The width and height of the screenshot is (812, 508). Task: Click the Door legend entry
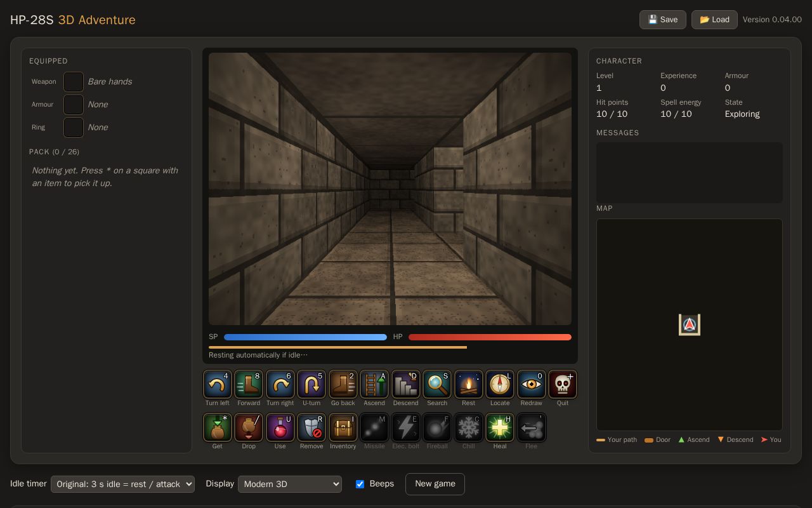[x=657, y=439]
